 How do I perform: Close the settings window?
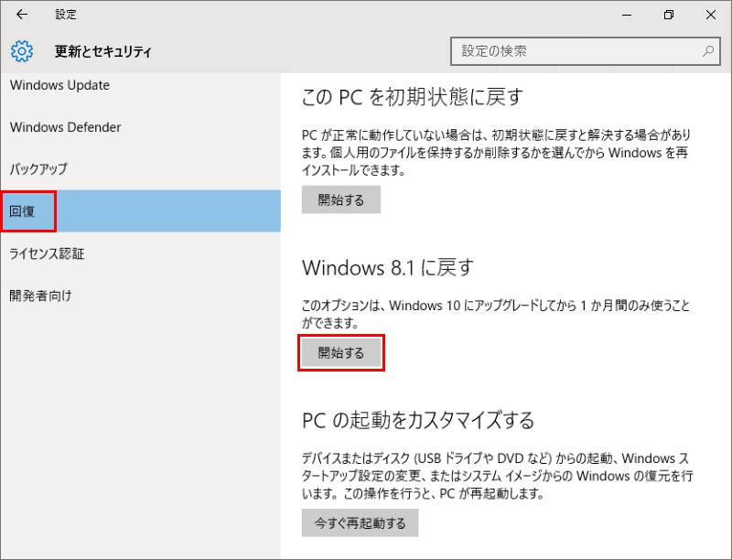tap(711, 15)
